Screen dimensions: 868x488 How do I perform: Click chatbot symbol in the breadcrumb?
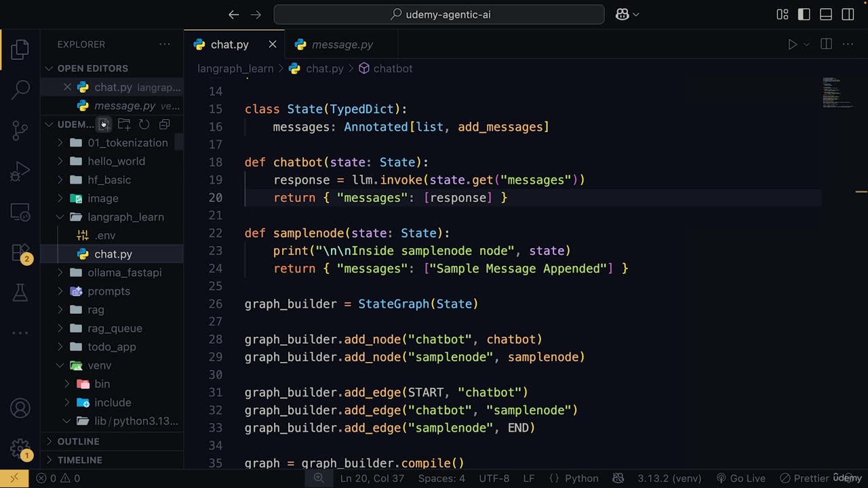[385, 68]
